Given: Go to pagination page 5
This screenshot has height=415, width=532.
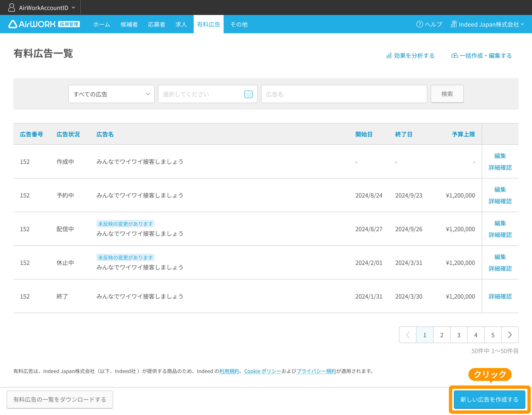Looking at the screenshot, I should (493, 335).
